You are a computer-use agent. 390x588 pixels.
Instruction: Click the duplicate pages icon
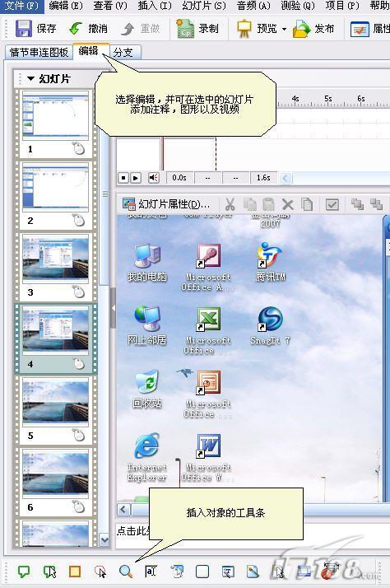pos(307,204)
